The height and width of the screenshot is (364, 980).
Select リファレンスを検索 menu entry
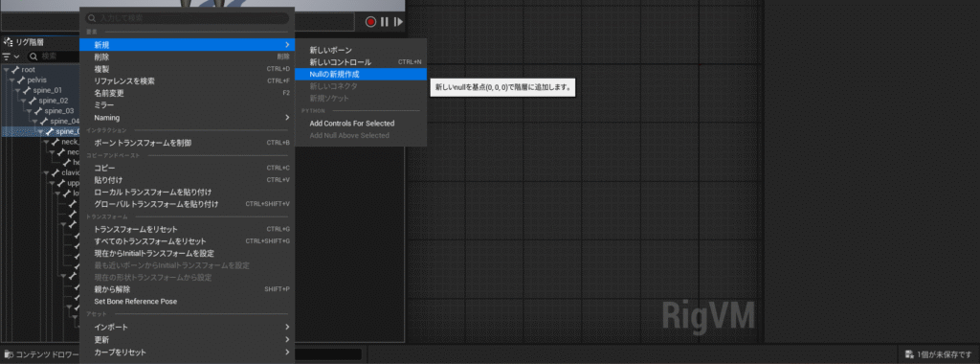187,81
